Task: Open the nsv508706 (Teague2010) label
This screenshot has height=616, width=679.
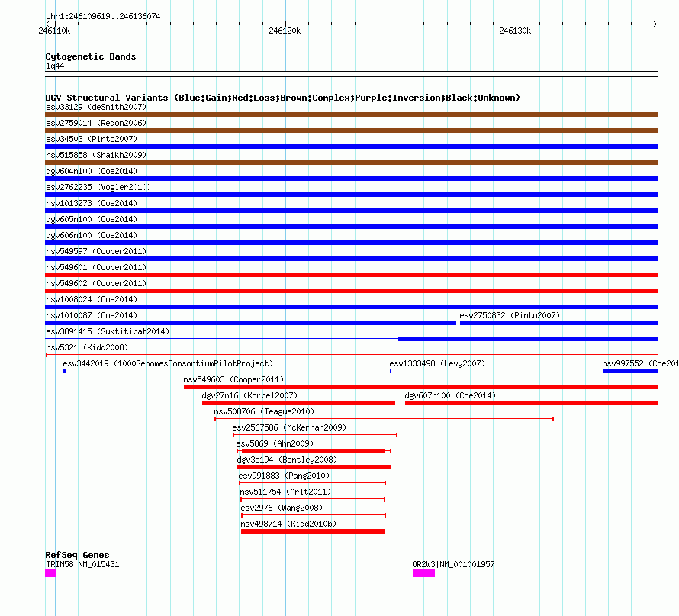Action: pos(264,411)
